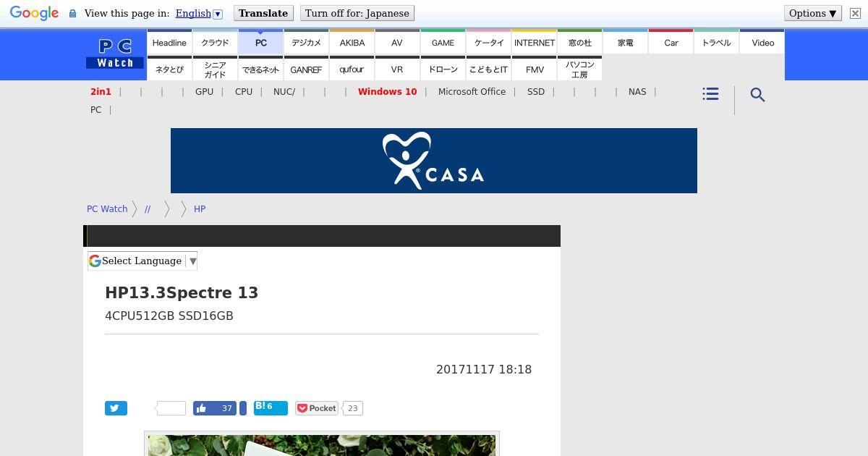868x456 pixels.
Task: Open the Video tab
Action: tap(762, 42)
